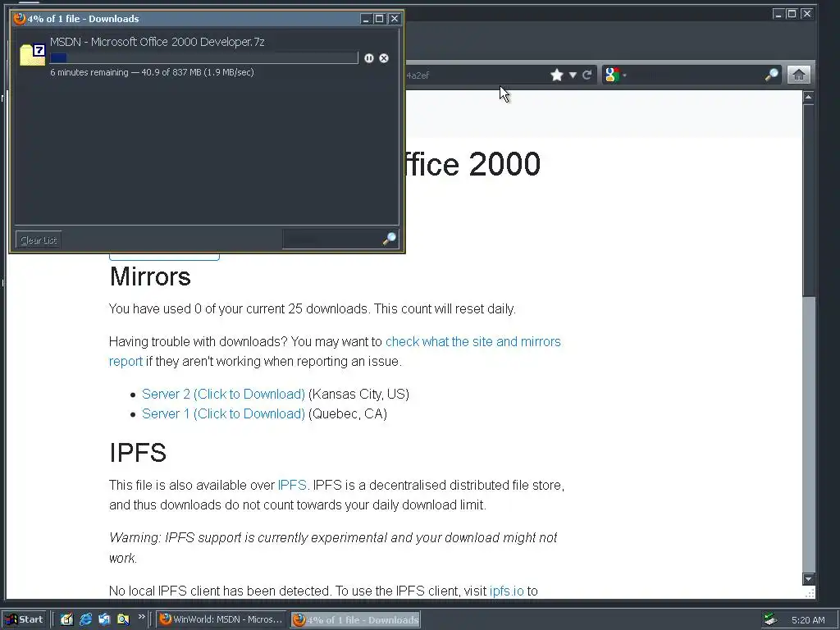Click the browser search bar magnifier icon
The image size is (840, 630).
tap(771, 75)
